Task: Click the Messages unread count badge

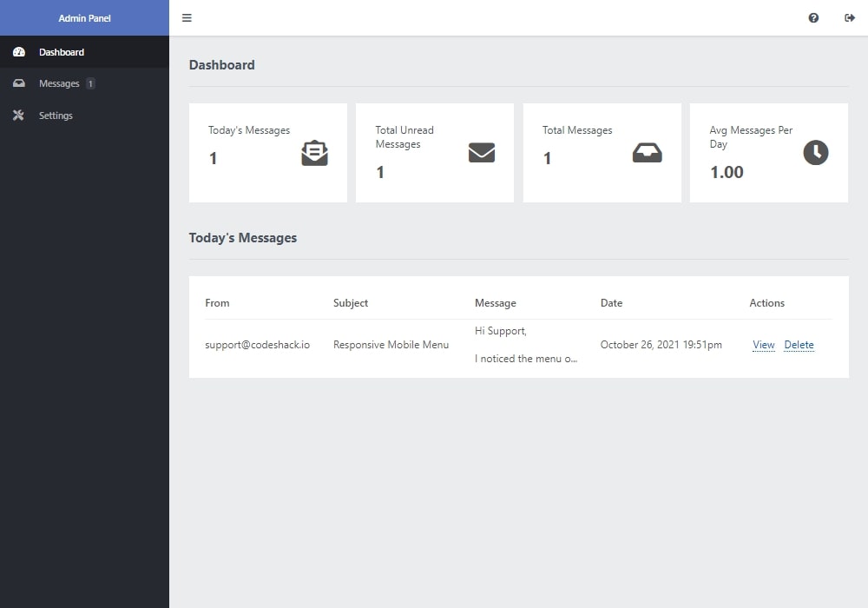Action: 90,83
